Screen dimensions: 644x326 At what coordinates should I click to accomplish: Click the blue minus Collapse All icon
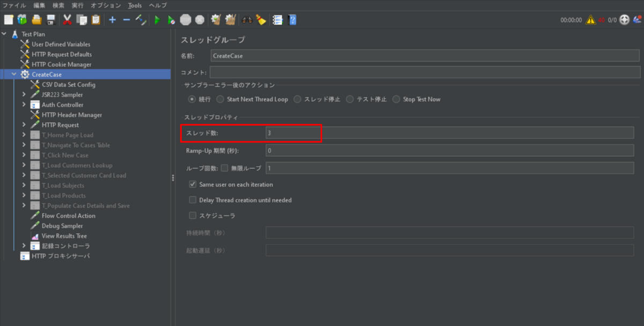(x=127, y=20)
